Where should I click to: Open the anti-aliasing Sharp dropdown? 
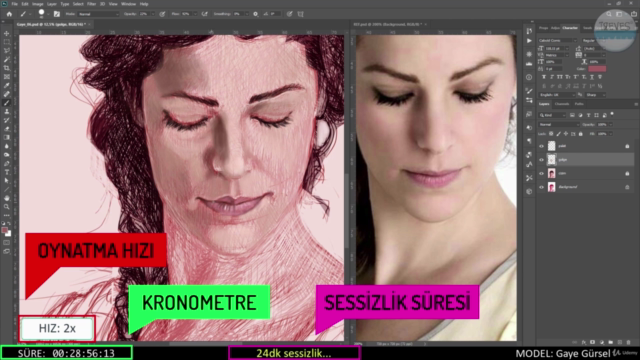[x=596, y=95]
